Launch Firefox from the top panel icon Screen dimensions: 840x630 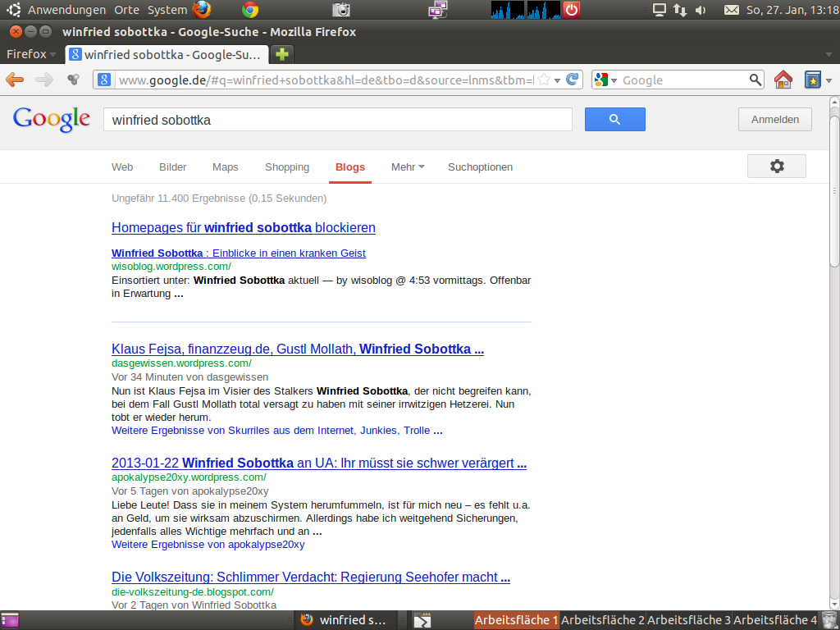pyautogui.click(x=202, y=10)
